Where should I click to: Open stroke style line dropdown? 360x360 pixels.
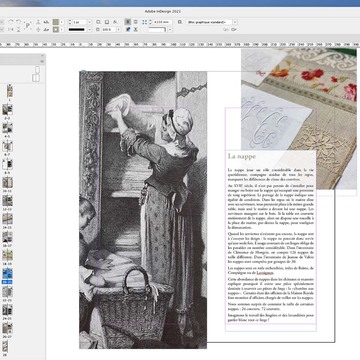tap(89, 29)
